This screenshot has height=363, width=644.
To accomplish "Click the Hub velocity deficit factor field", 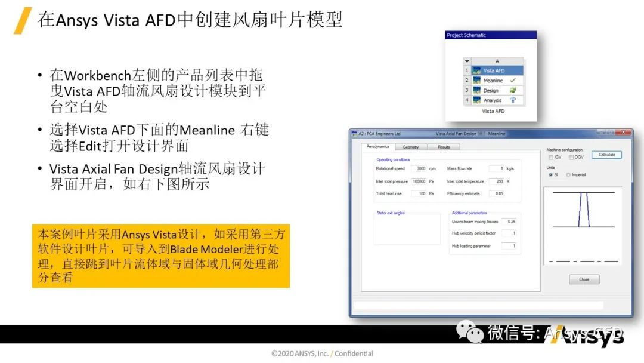I will (509, 233).
